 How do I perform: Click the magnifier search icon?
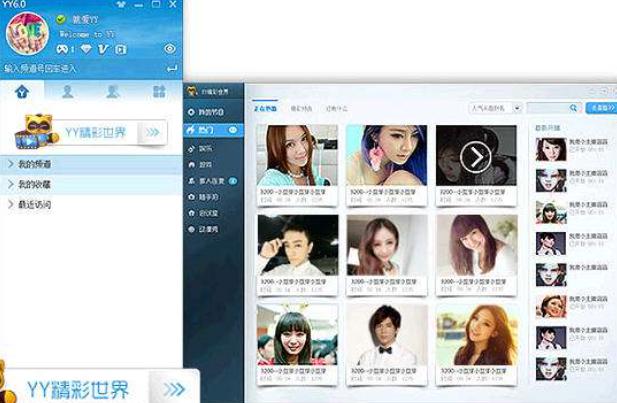tap(574, 107)
